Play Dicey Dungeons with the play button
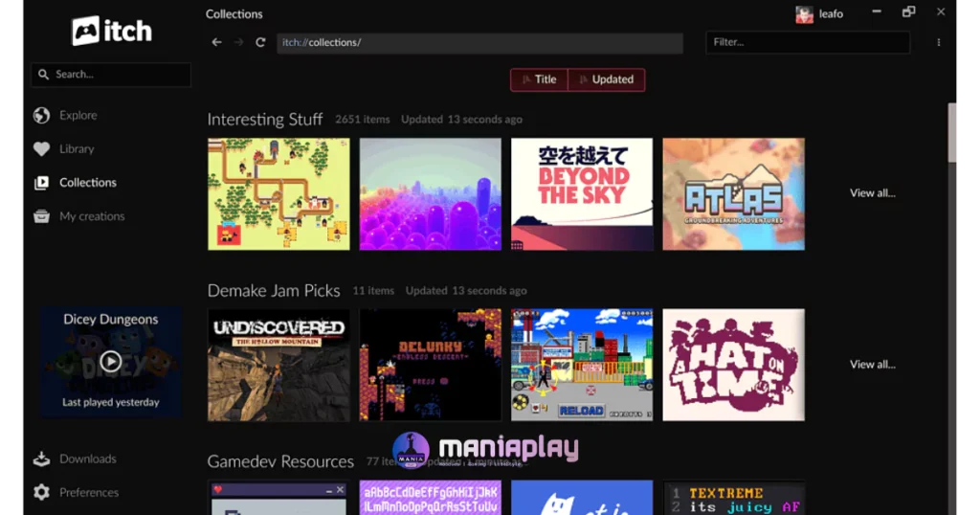This screenshot has width=980, height=515. pyautogui.click(x=111, y=361)
